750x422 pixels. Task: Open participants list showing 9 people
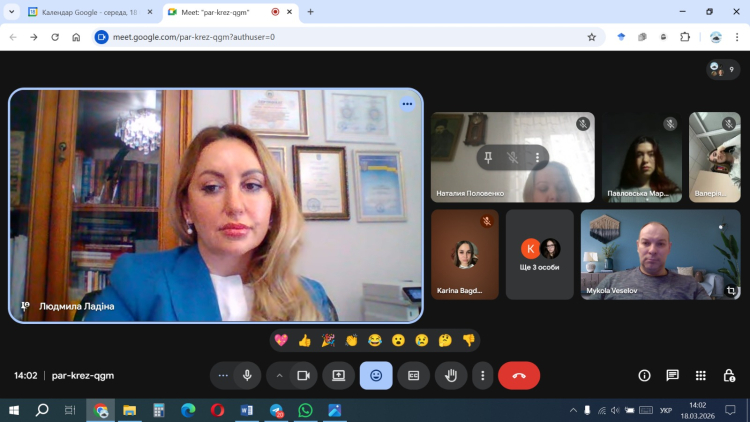point(722,69)
